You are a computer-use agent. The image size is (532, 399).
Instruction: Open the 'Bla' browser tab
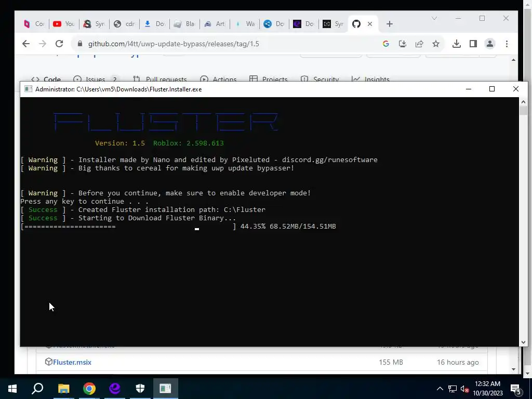tap(184, 24)
